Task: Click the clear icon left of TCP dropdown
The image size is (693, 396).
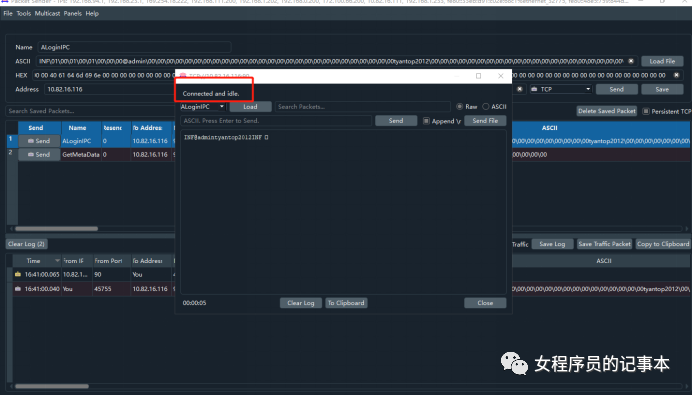Action: tap(520, 89)
